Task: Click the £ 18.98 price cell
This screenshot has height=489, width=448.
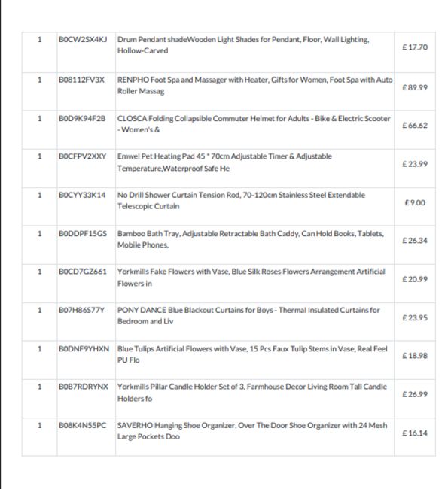Action: (415, 356)
